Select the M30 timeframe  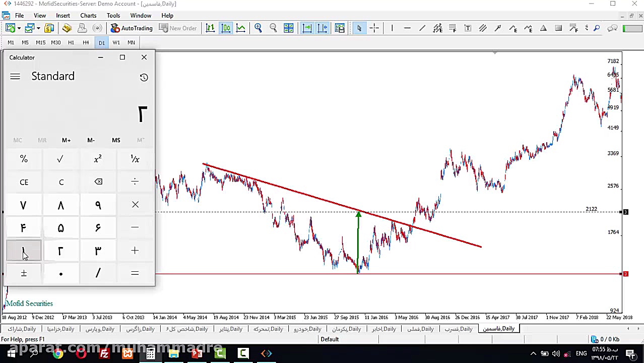click(55, 42)
